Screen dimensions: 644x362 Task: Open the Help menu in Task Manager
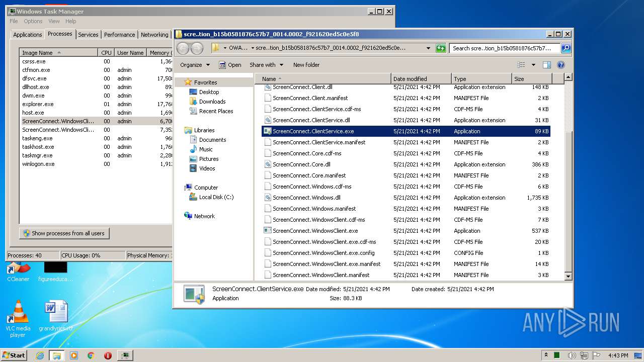70,21
